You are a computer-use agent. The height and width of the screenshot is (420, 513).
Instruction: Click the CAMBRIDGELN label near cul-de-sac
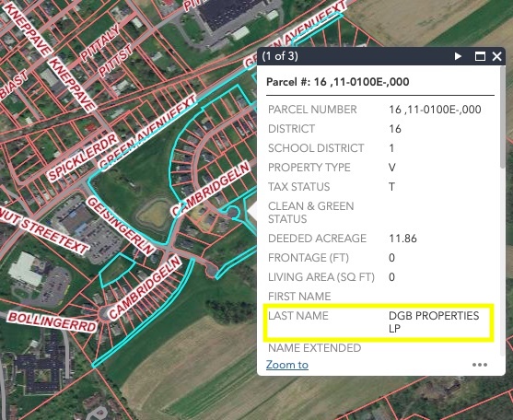pos(145,287)
